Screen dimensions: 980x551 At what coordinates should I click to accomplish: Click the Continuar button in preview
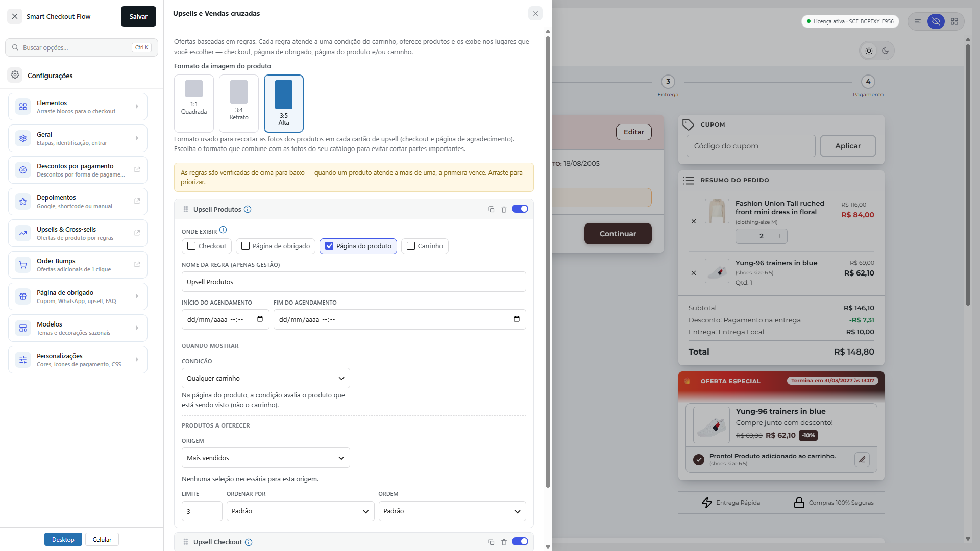pyautogui.click(x=618, y=234)
